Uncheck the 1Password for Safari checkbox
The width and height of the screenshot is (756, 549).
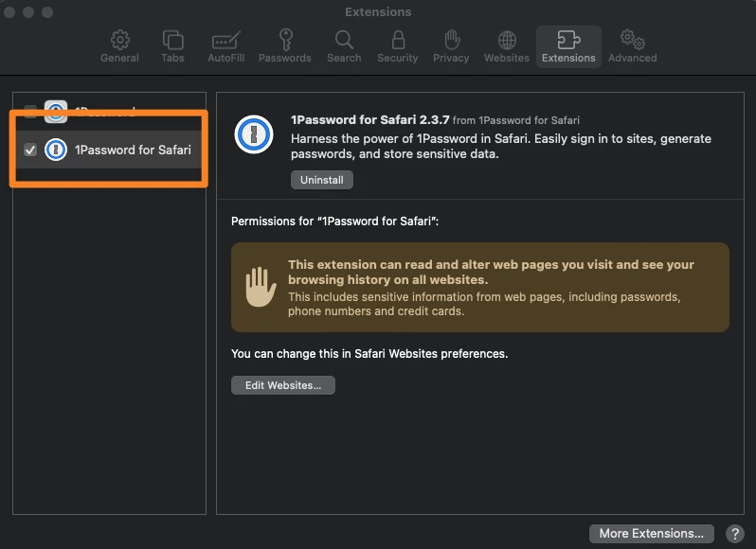click(x=30, y=150)
